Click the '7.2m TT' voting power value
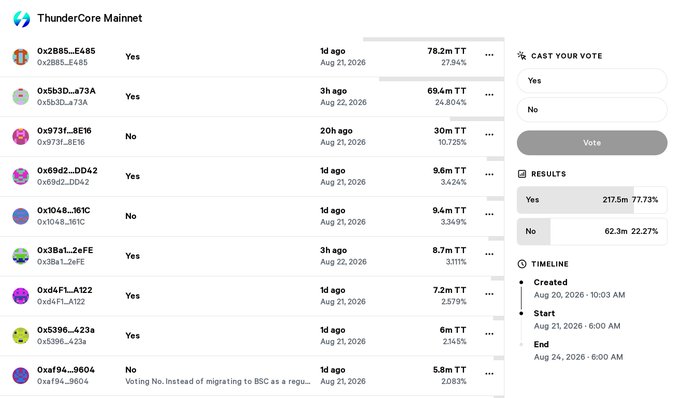 coord(449,290)
